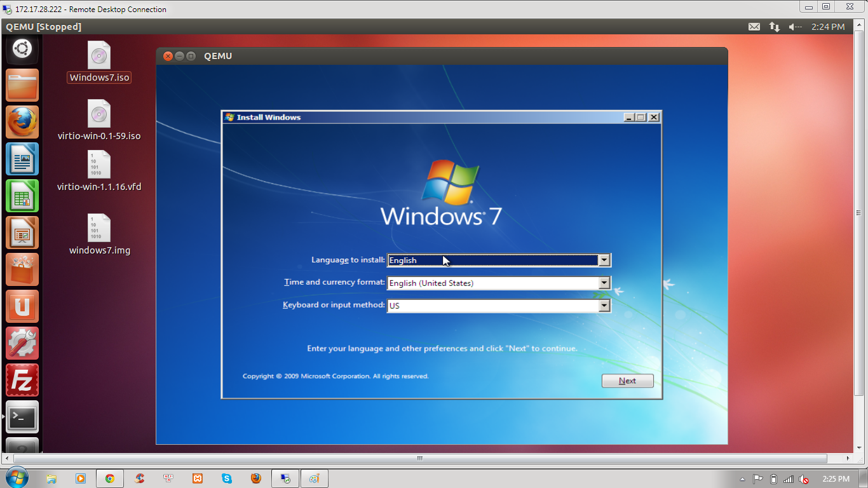Open Windows Explorer from the taskbar
This screenshot has width=868, height=488.
pos(52,478)
